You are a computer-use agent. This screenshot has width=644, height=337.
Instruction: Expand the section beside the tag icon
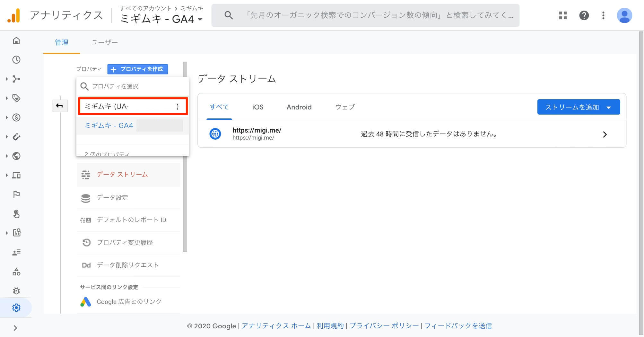(6, 98)
